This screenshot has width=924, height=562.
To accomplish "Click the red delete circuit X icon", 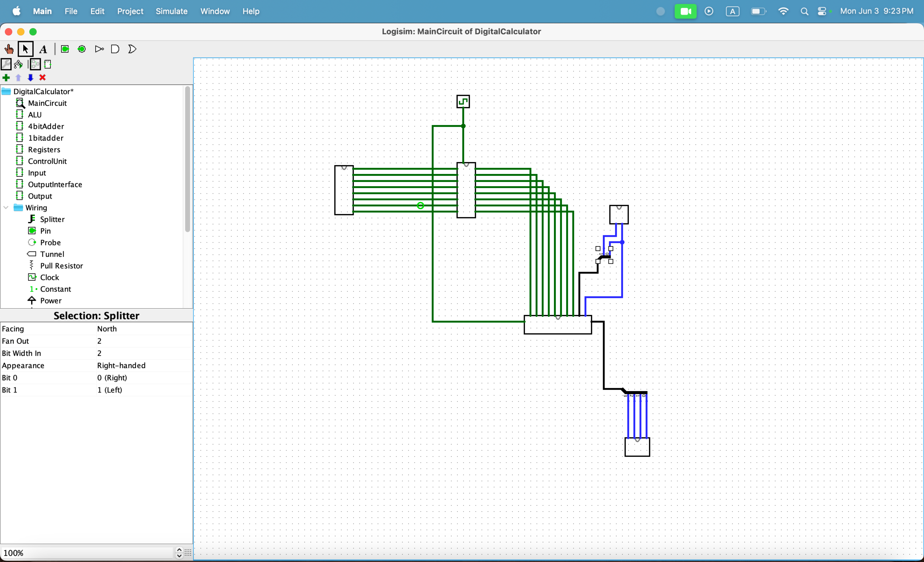I will (43, 78).
